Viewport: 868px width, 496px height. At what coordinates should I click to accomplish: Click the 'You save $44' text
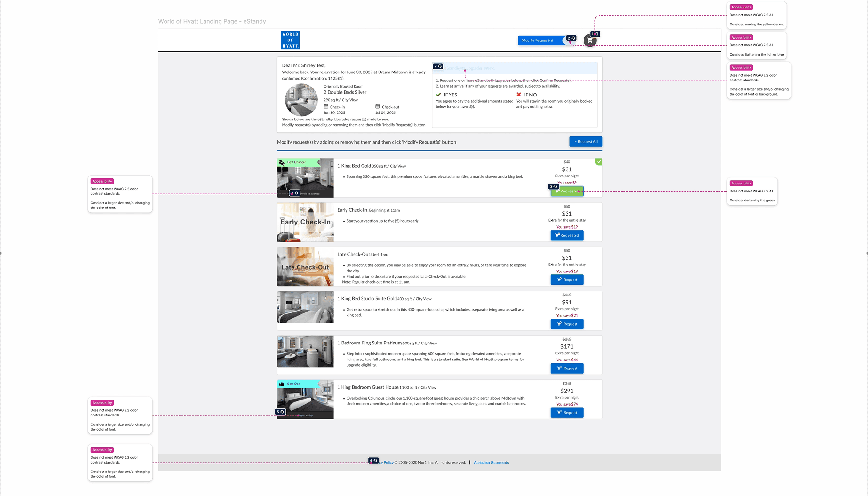click(567, 360)
